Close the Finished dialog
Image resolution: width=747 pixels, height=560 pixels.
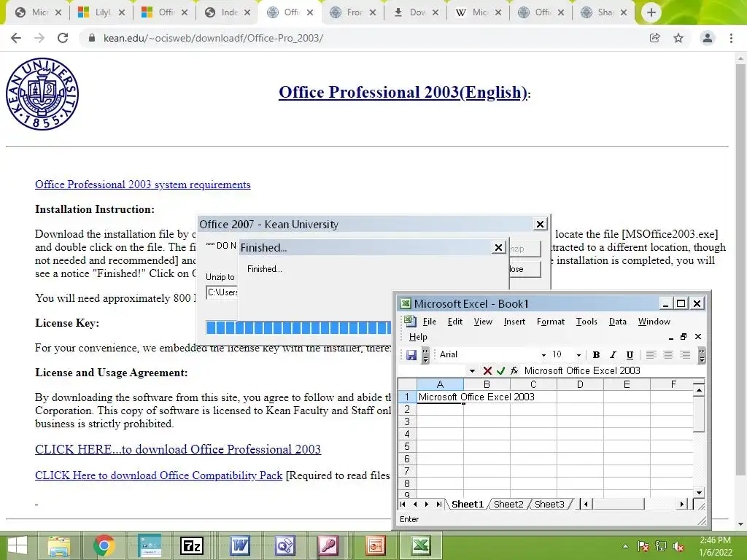[498, 248]
